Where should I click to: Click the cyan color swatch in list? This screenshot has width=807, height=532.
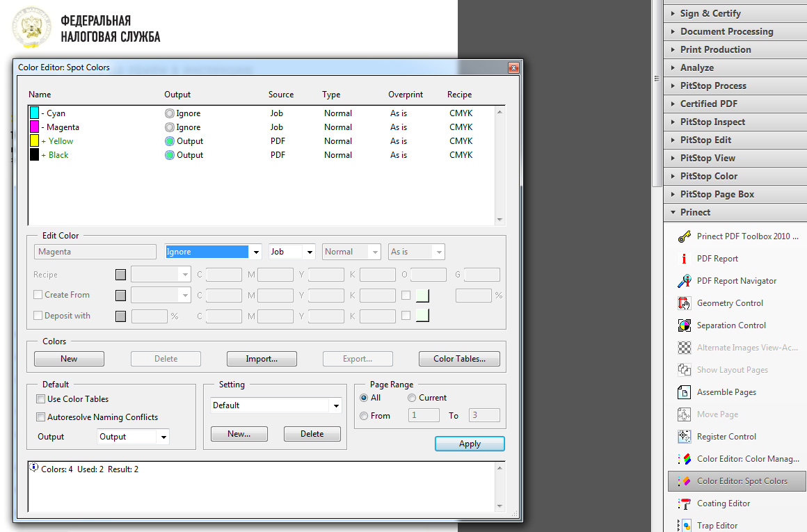click(35, 113)
